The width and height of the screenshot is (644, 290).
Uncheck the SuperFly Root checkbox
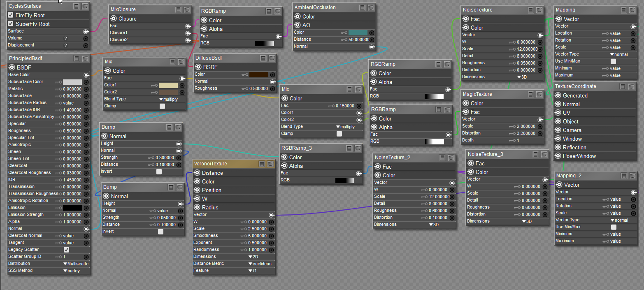pos(11,24)
